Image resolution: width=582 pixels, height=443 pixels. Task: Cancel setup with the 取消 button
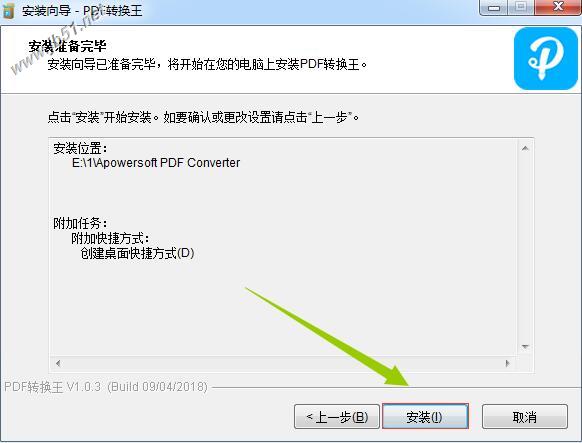point(524,417)
